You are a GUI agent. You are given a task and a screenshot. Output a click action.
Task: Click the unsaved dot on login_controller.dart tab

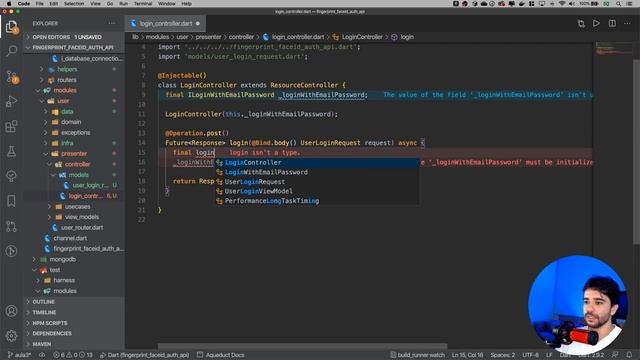coord(198,24)
